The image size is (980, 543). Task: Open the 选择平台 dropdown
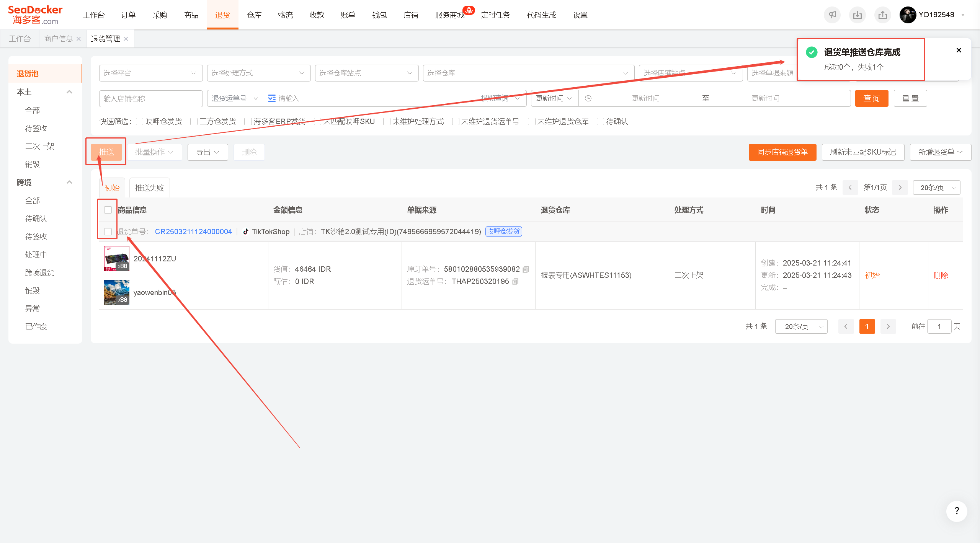(x=151, y=73)
